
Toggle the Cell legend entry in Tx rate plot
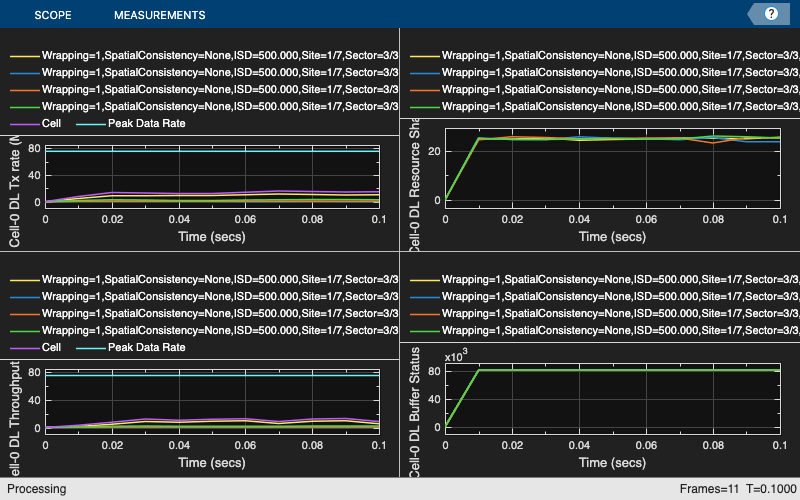[x=36, y=123]
